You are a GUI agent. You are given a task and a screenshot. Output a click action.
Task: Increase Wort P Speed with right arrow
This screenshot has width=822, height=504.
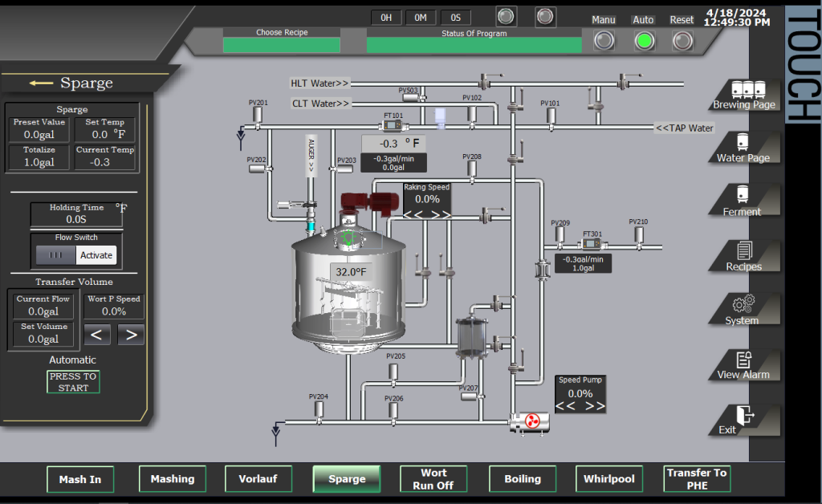coord(131,334)
